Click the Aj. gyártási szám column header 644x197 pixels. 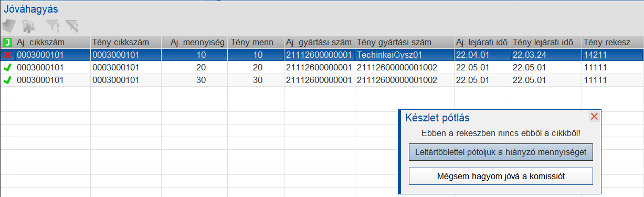click(x=320, y=42)
